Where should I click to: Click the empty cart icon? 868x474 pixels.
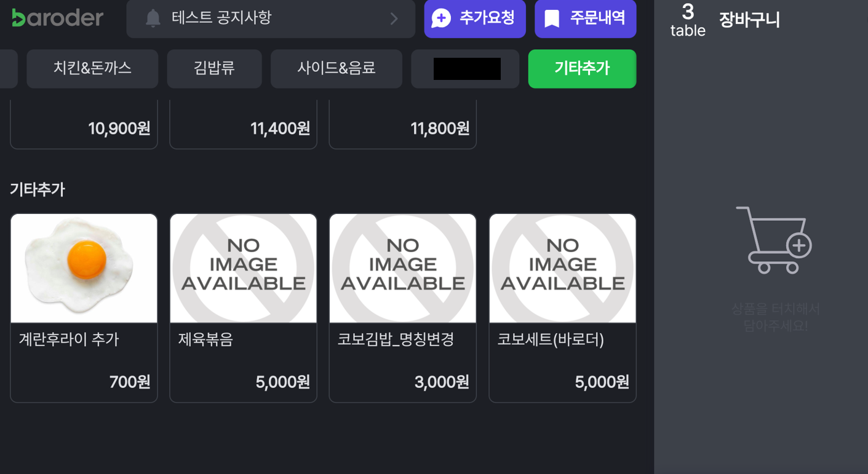click(x=774, y=240)
